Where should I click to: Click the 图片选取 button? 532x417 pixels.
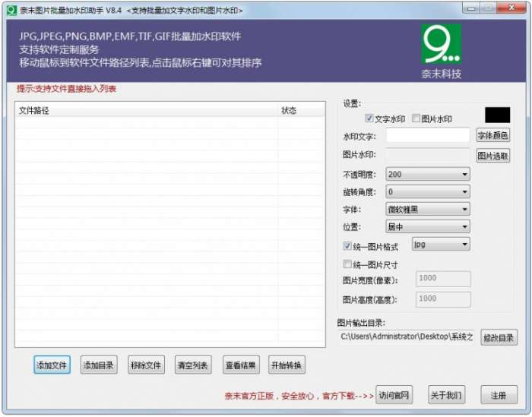(x=493, y=156)
